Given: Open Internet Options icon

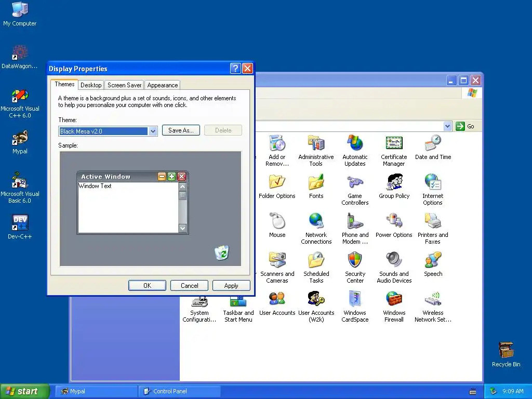Looking at the screenshot, I should point(433,189).
